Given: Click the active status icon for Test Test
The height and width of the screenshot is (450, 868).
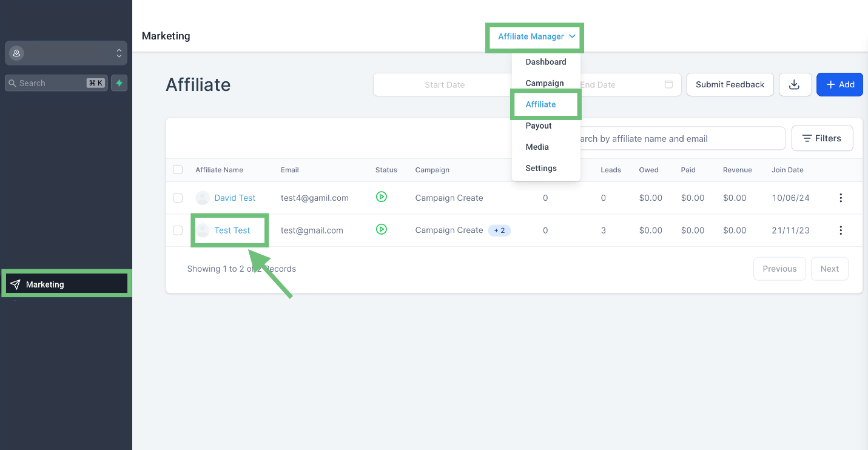Looking at the screenshot, I should [382, 229].
